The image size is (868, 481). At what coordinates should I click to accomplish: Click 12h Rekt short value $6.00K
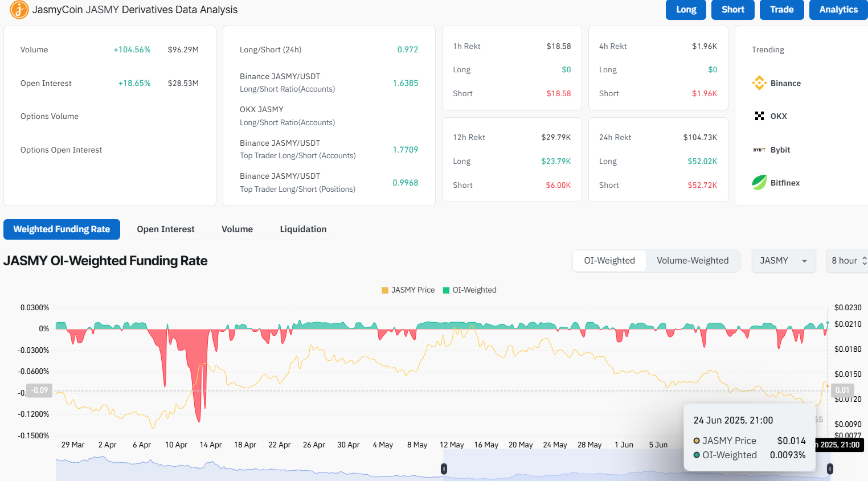[558, 185]
